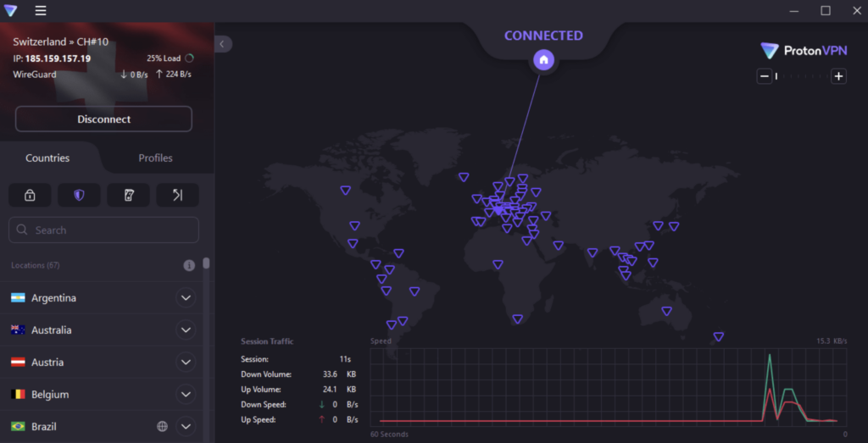This screenshot has width=868, height=443.
Task: Open the Port Forwarding quick setting
Action: [178, 195]
